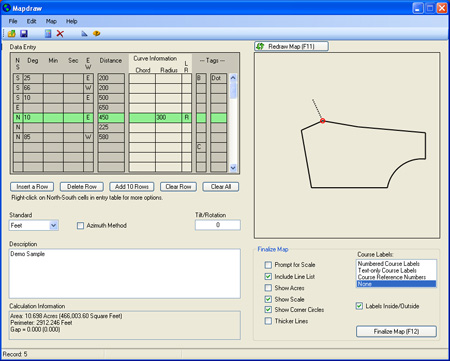Select None in Course Labels list

396,284
